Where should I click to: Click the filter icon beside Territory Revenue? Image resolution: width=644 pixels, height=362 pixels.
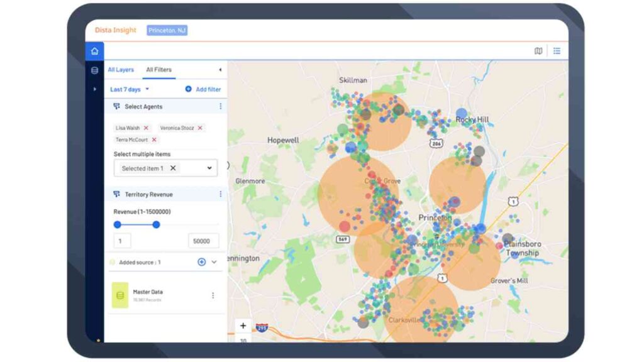click(117, 194)
